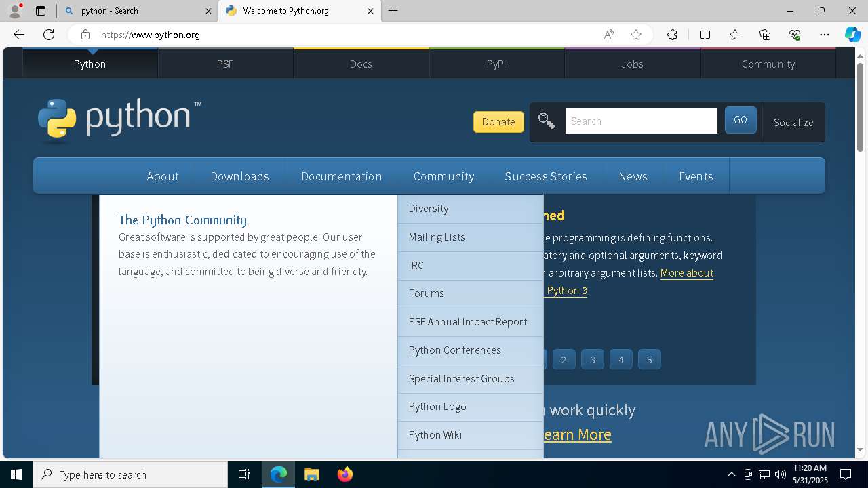The width and height of the screenshot is (868, 488).
Task: Click into the site Search field
Action: (641, 121)
